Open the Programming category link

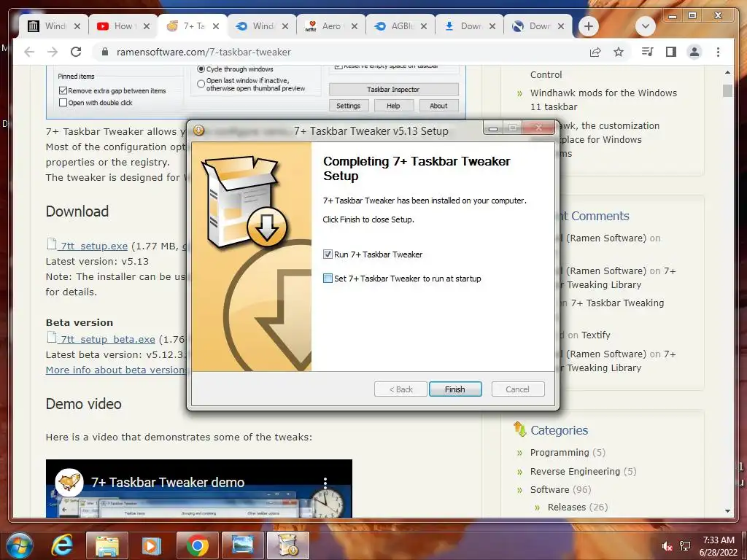click(x=560, y=452)
